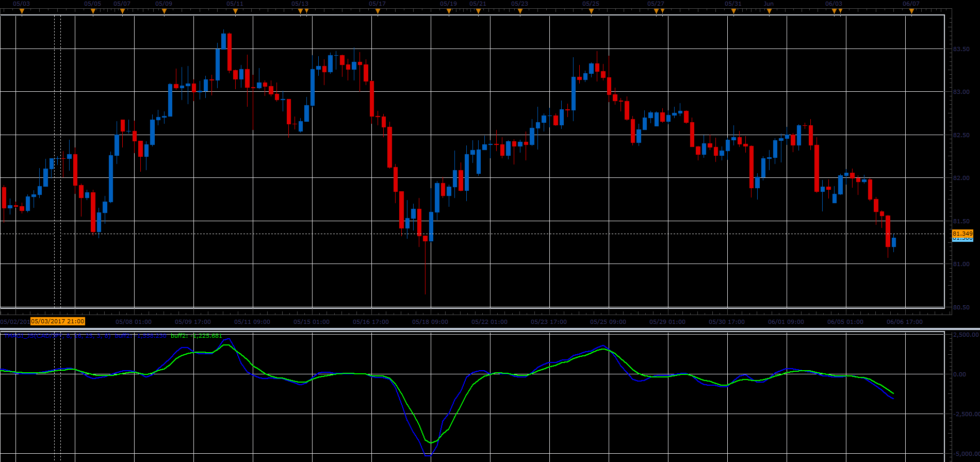Viewport: 980px width, 462px height.
Task: Click the orange marker under 05/03
Action: (x=22, y=11)
